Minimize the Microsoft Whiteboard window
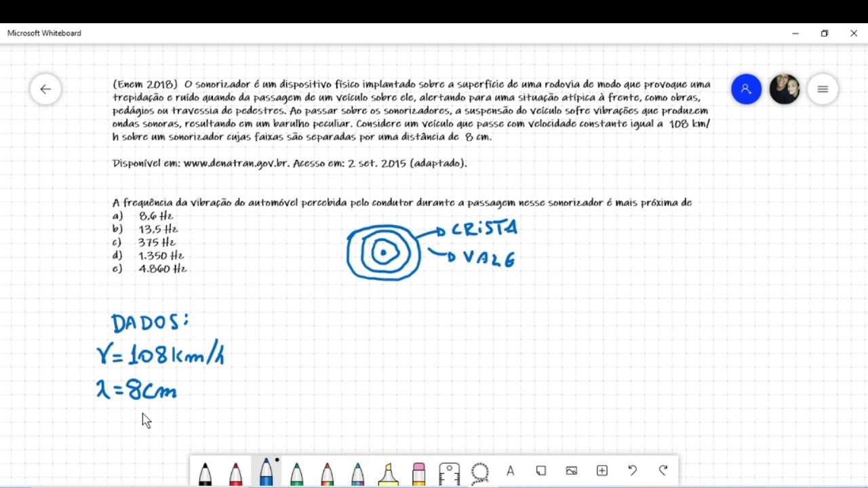This screenshot has height=488, width=868. coord(795,33)
